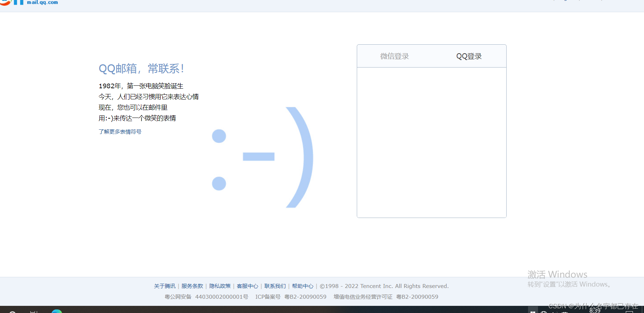This screenshot has height=313, width=644.
Task: Switch to the 微信登录 tab
Action: pos(394,56)
